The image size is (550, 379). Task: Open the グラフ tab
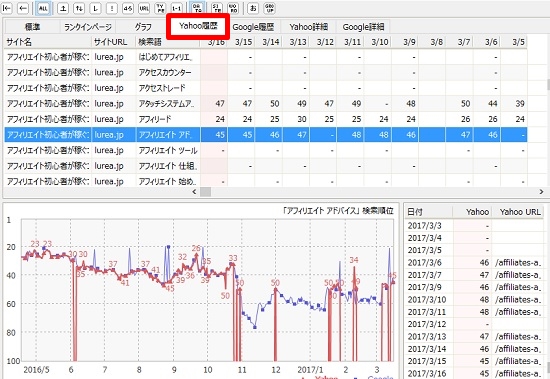[143, 27]
